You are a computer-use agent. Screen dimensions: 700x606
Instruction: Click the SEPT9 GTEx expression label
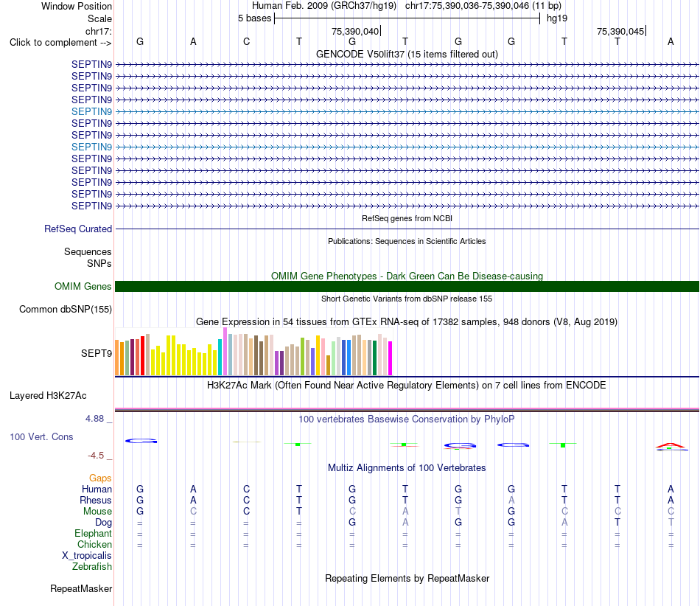96,353
